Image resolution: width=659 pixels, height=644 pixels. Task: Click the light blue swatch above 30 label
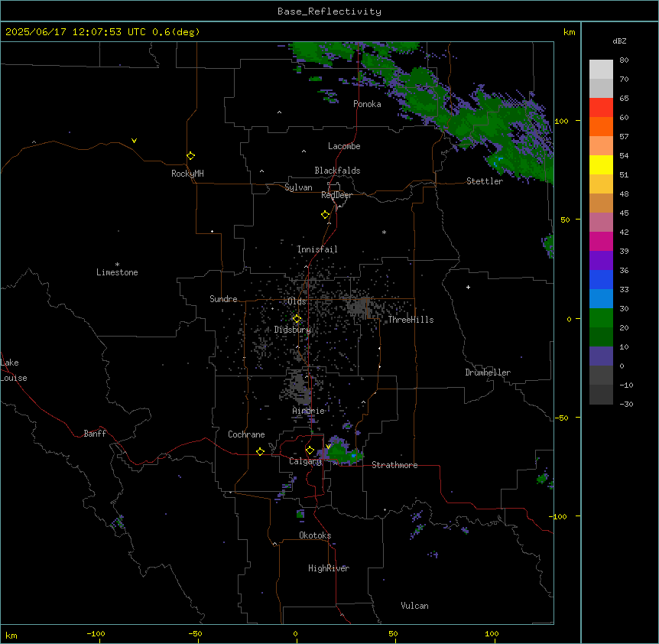click(x=601, y=299)
